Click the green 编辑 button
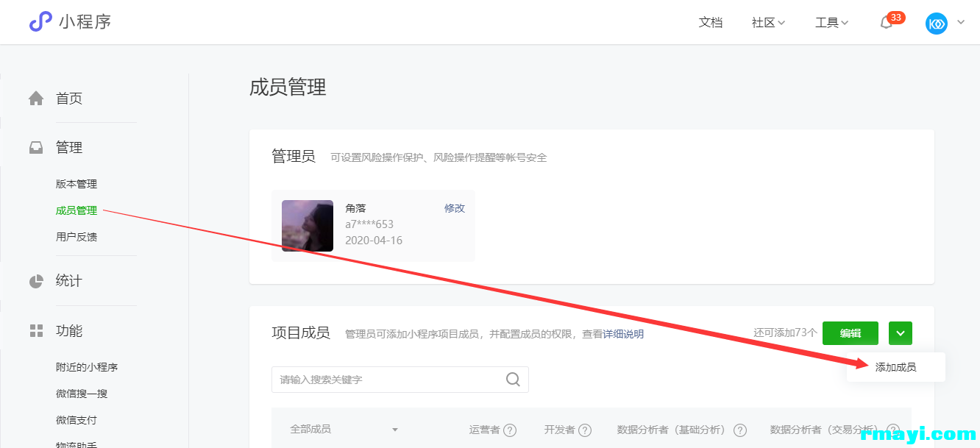 point(851,333)
